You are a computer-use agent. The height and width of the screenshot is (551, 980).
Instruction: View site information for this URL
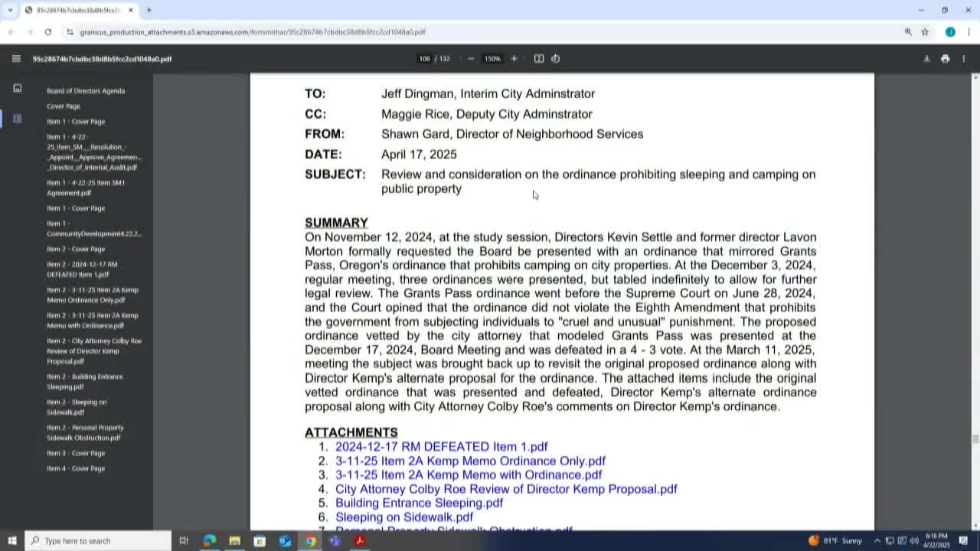coord(70,32)
